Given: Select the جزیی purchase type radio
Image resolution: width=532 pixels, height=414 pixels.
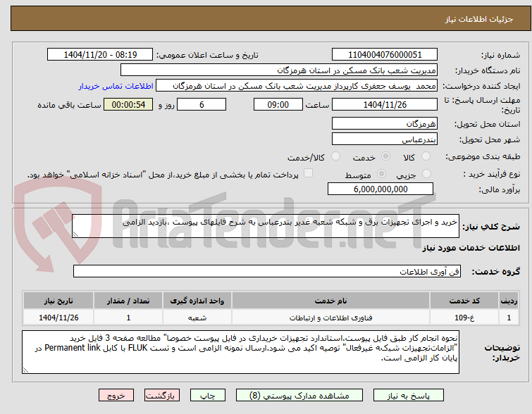Looking at the screenshot, I should [x=426, y=174].
